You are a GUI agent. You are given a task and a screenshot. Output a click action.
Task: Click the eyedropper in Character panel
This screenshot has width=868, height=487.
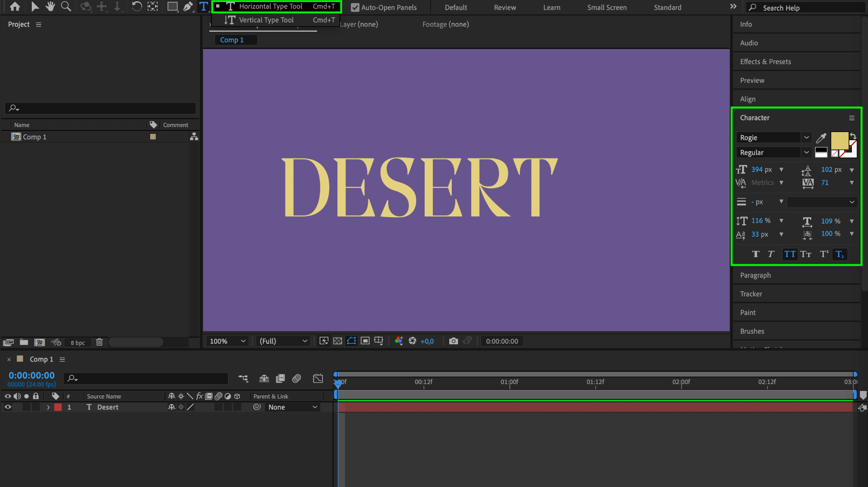tap(821, 138)
